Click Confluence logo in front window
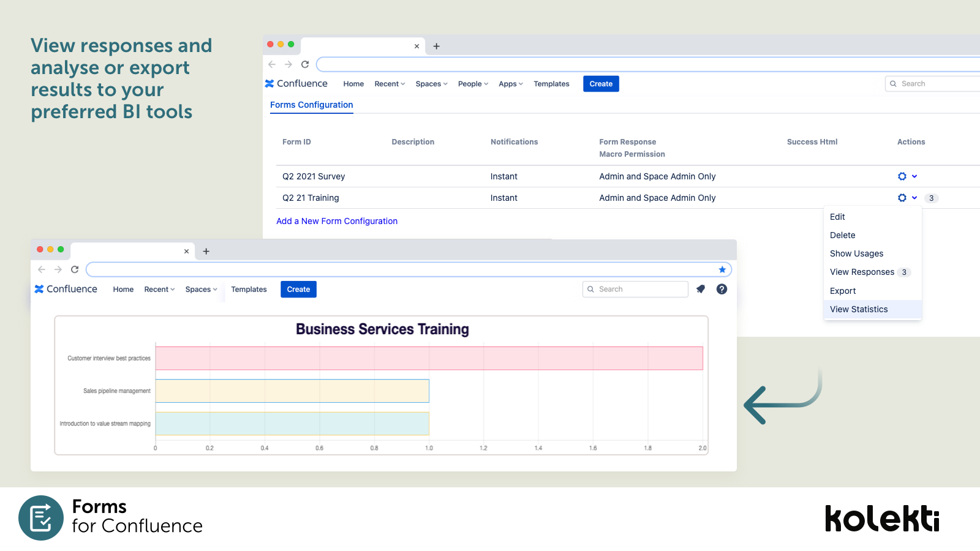The height and width of the screenshot is (551, 980). (66, 289)
